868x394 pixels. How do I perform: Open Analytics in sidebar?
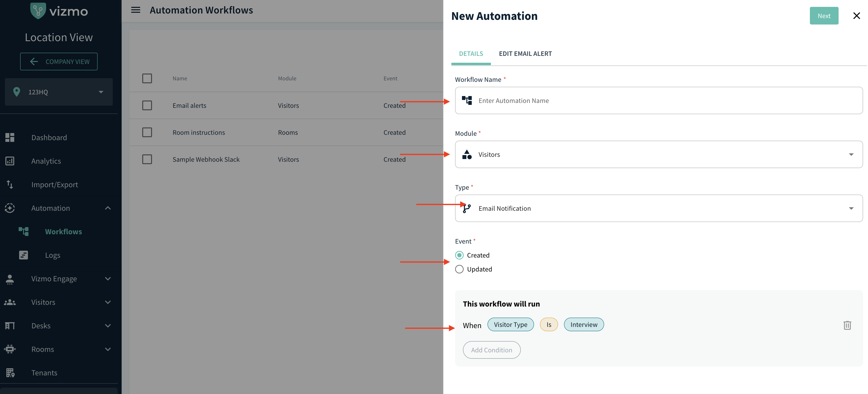pos(46,161)
